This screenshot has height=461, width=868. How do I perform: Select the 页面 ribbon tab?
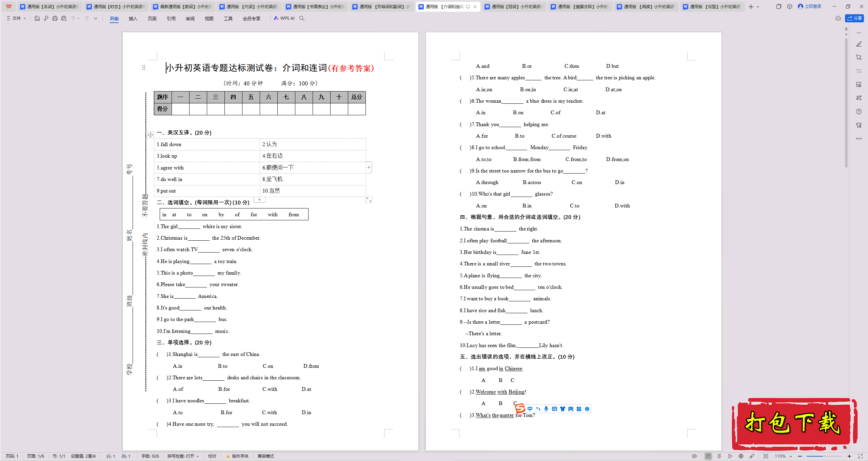click(152, 19)
